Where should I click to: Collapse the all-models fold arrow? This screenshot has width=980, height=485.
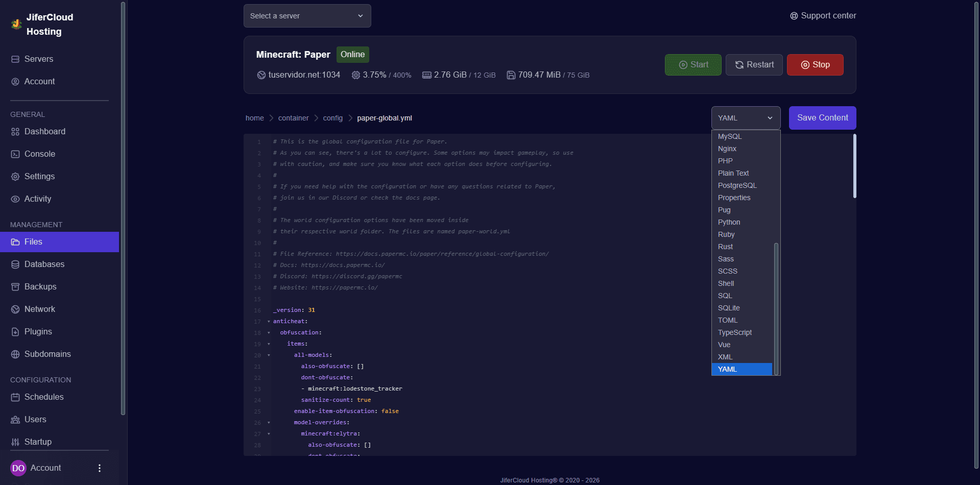click(x=269, y=355)
